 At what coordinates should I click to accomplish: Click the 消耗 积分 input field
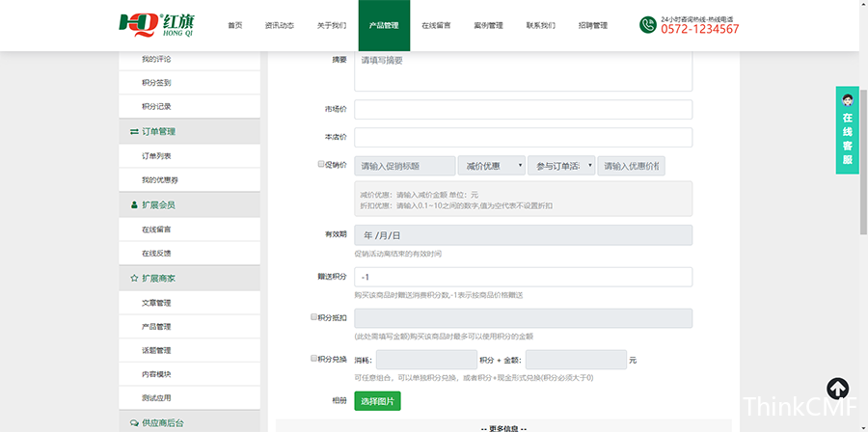pos(426,360)
